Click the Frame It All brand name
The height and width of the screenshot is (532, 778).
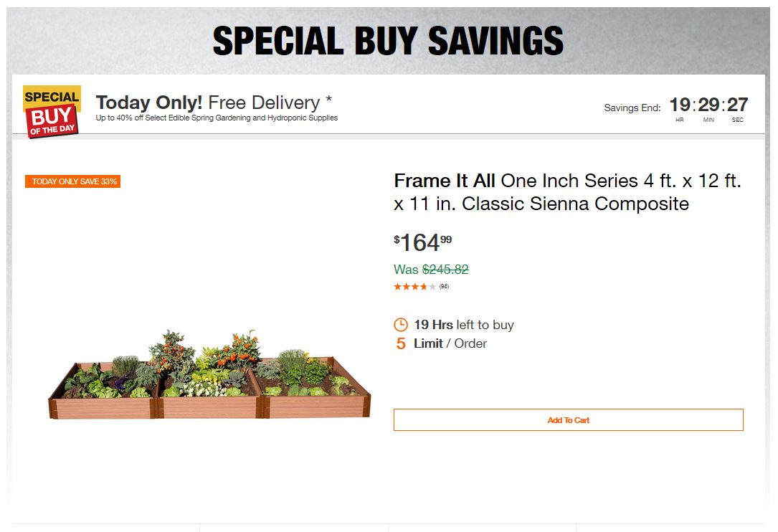pyautogui.click(x=444, y=181)
